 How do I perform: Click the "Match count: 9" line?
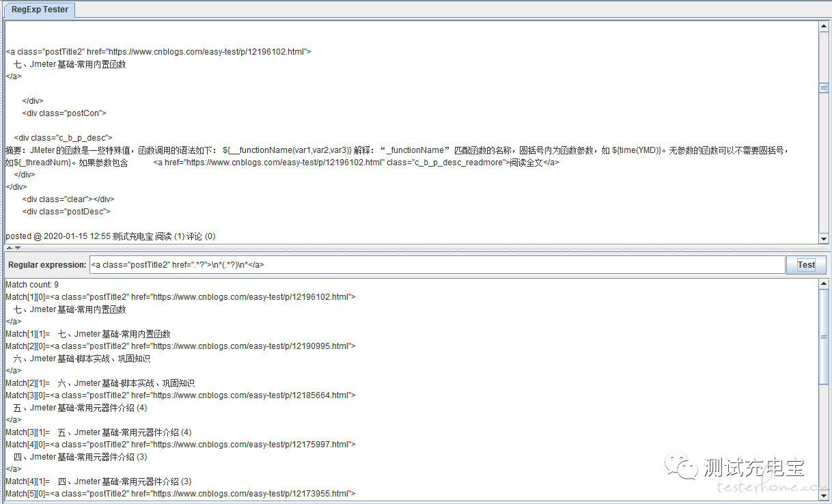[32, 285]
